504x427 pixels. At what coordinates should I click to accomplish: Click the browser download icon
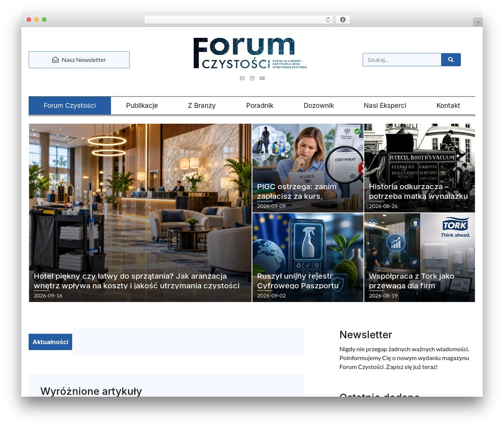[343, 20]
